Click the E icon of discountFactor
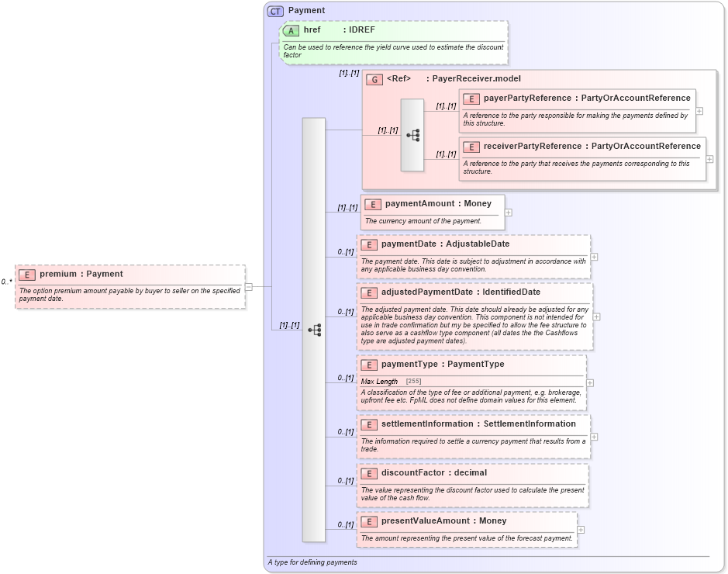The height and width of the screenshot is (574, 728). pyautogui.click(x=369, y=474)
